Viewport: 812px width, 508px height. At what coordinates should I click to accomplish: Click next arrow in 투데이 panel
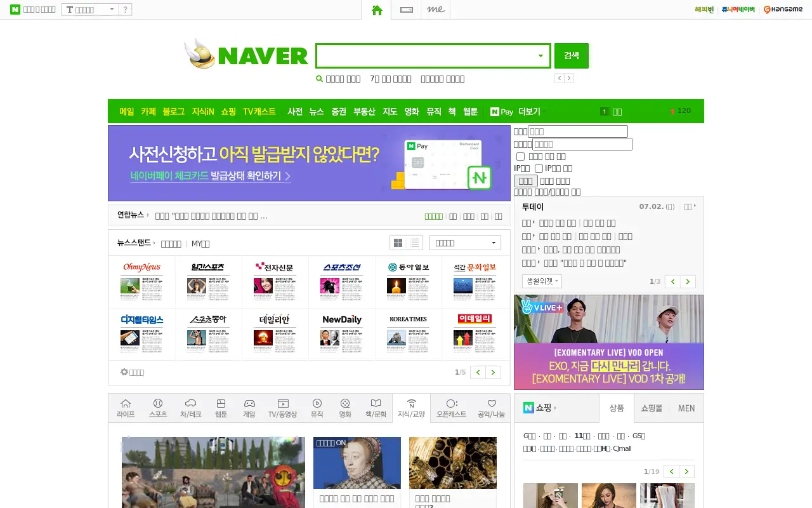688,281
